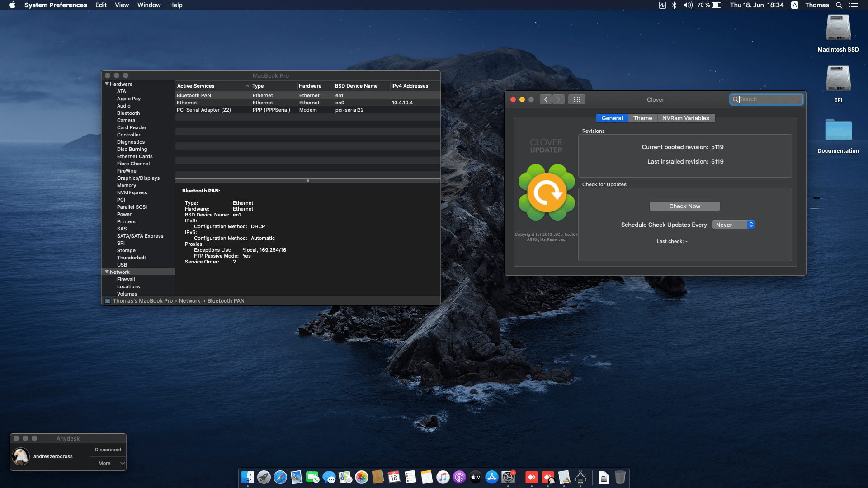Open the Apple TV app in the Dock
The image size is (868, 488).
tap(476, 477)
